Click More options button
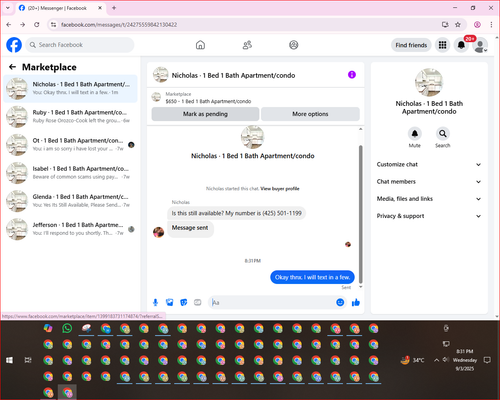Image resolution: width=500 pixels, height=400 pixels. point(310,114)
